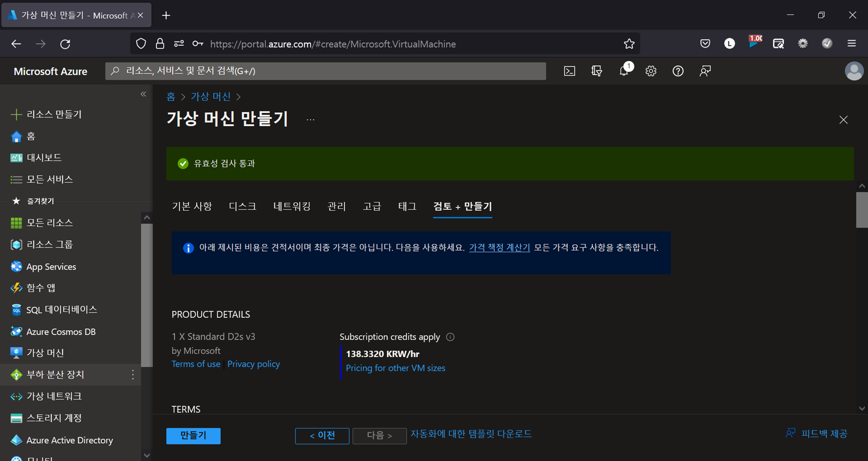Image resolution: width=868 pixels, height=461 pixels.
Task: Open Azure Active Directory in sidebar
Action: pyautogui.click(x=70, y=440)
